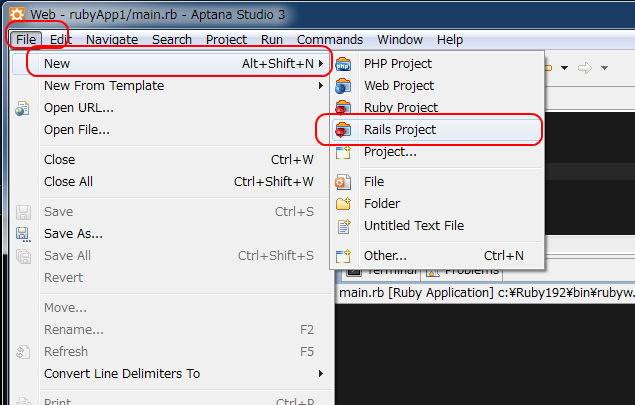Open the back navigation dropdown arrow
Image resolution: width=635 pixels, height=405 pixels.
[x=565, y=68]
